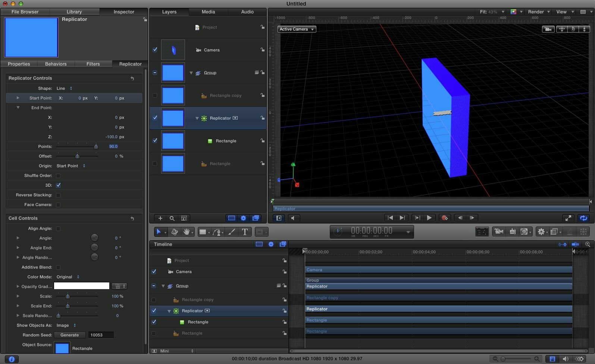Select the Pan hand tool

click(x=186, y=232)
